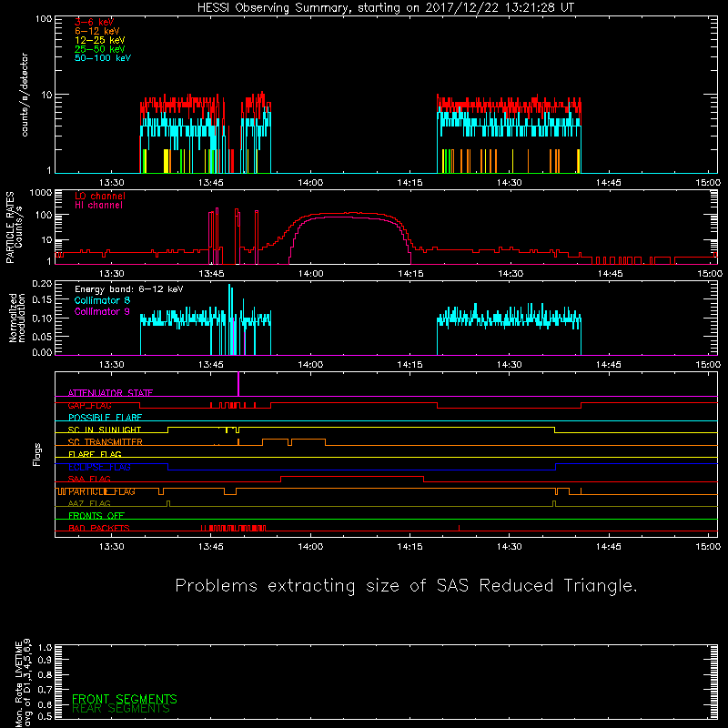Select the cyan 50-100 keV legend entry
Viewport: 728px width, 728px height.
pyautogui.click(x=103, y=58)
